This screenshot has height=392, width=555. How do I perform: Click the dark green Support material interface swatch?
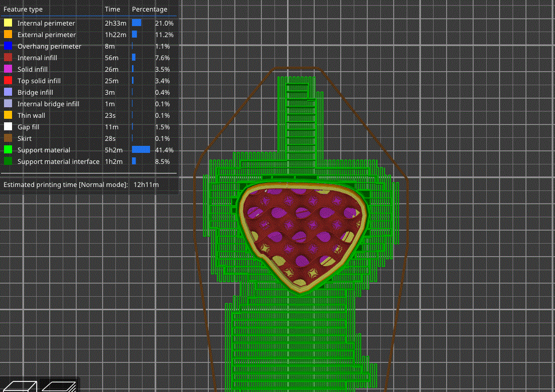pos(8,161)
